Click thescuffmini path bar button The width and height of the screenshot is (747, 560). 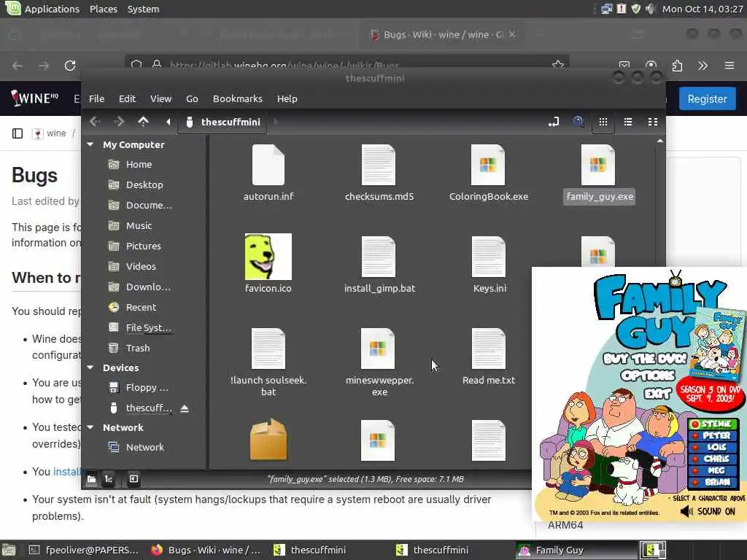(223, 122)
